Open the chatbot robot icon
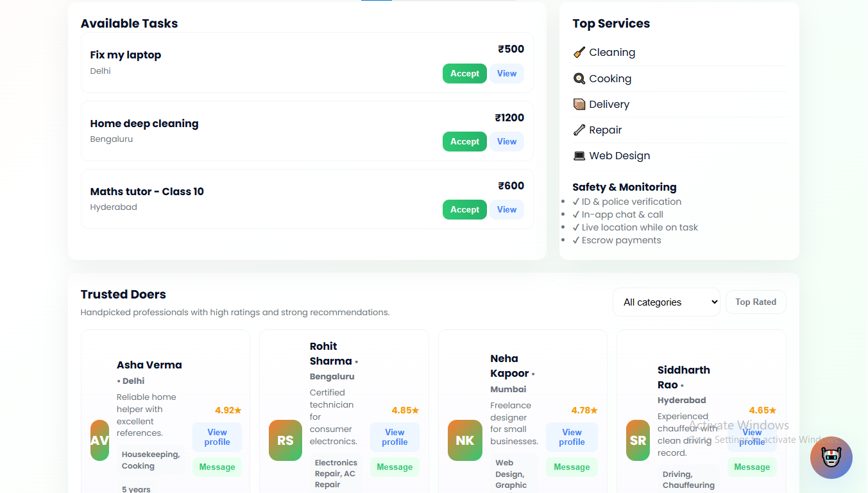 (831, 458)
